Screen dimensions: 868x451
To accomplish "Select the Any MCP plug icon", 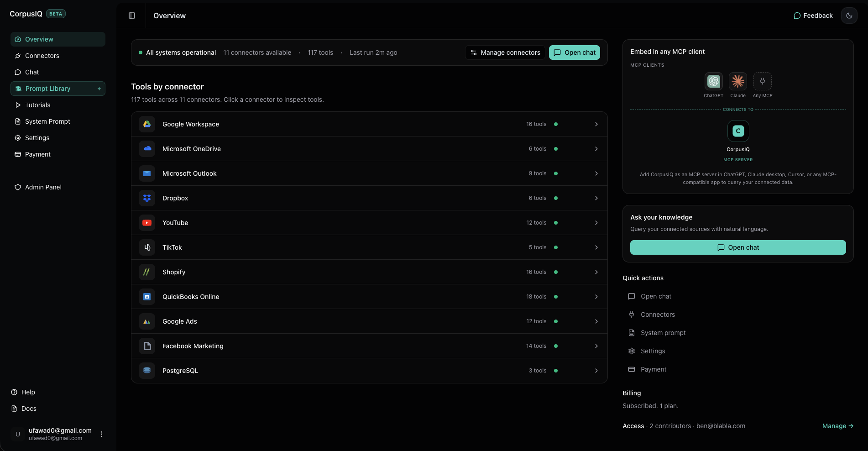I will click(x=762, y=81).
